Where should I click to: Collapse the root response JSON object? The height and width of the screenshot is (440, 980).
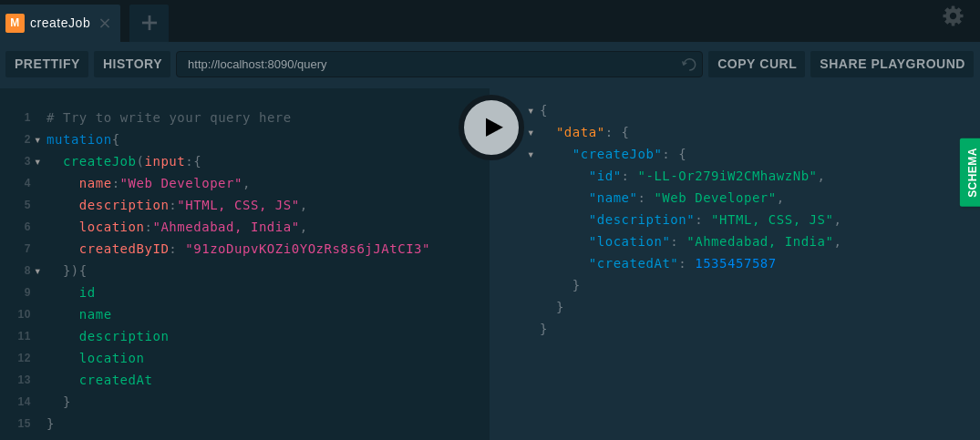tap(531, 111)
